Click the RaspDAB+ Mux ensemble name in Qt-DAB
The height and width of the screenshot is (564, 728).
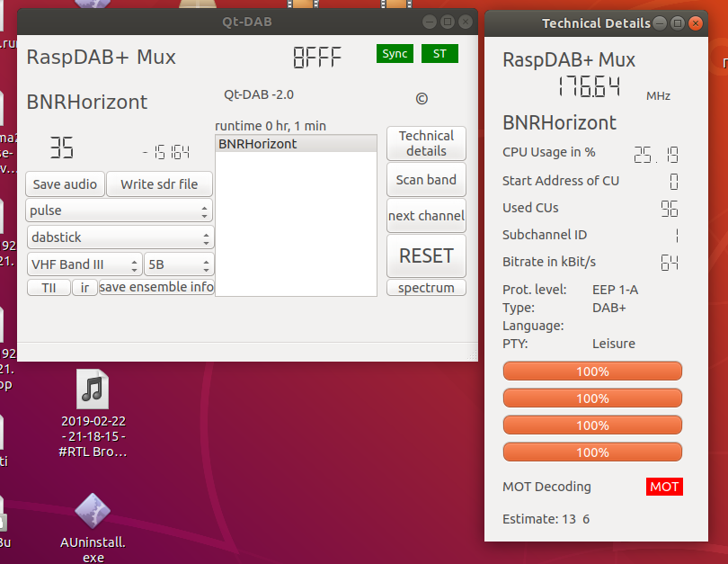tap(102, 58)
